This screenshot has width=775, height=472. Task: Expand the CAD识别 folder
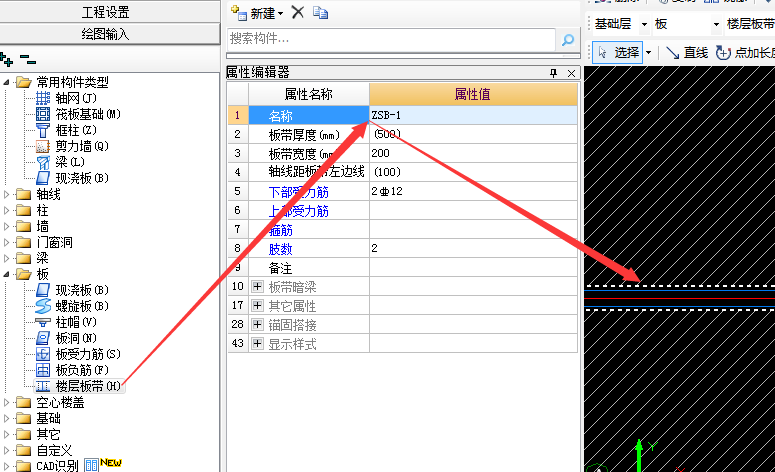pyautogui.click(x=6, y=466)
